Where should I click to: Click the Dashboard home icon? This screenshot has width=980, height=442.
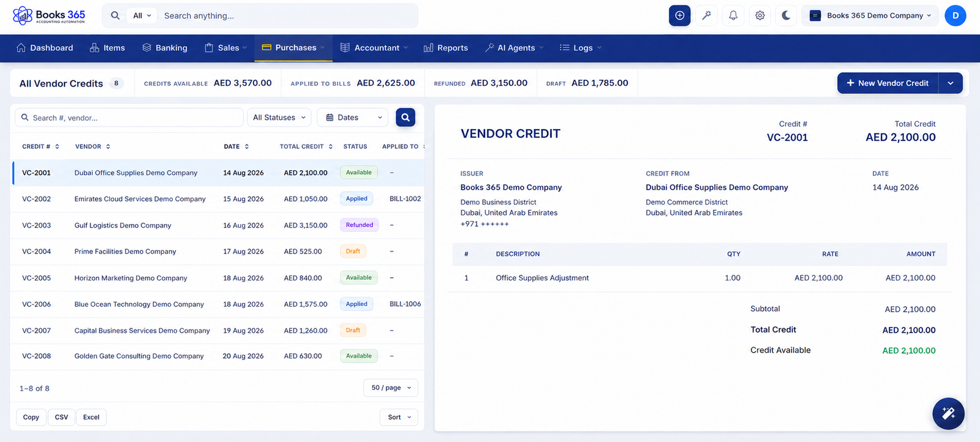pos(21,48)
